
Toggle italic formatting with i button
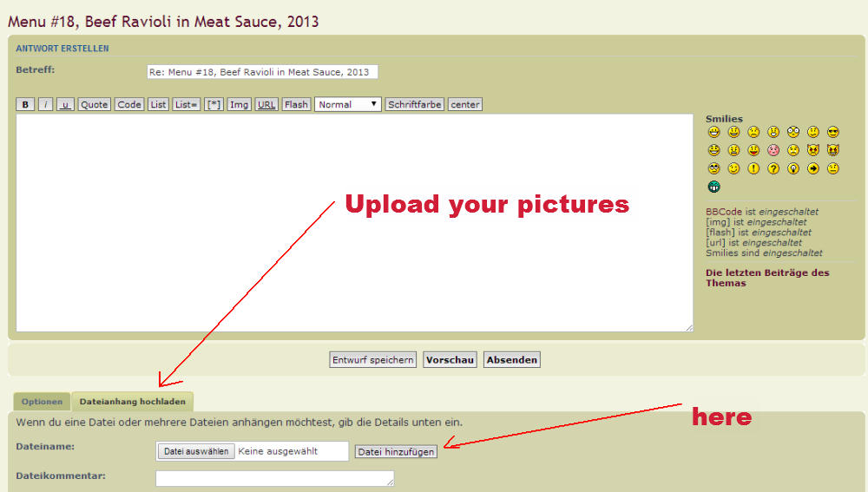(45, 104)
